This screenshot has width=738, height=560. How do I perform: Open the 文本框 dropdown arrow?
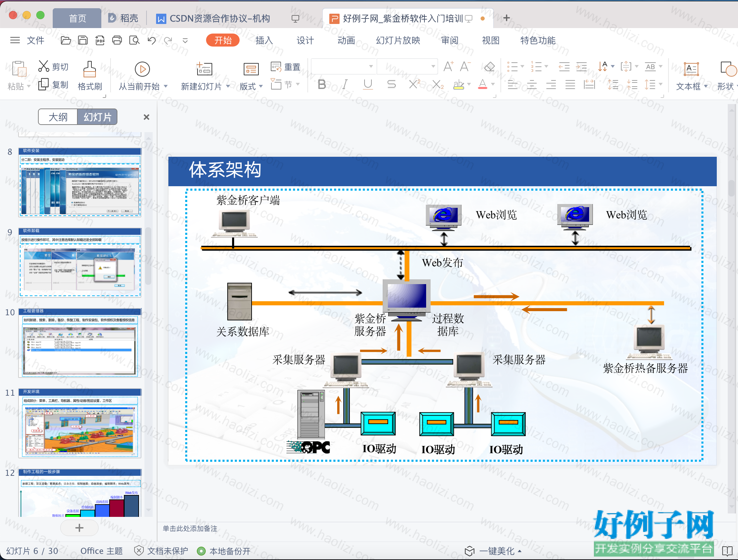pyautogui.click(x=706, y=86)
